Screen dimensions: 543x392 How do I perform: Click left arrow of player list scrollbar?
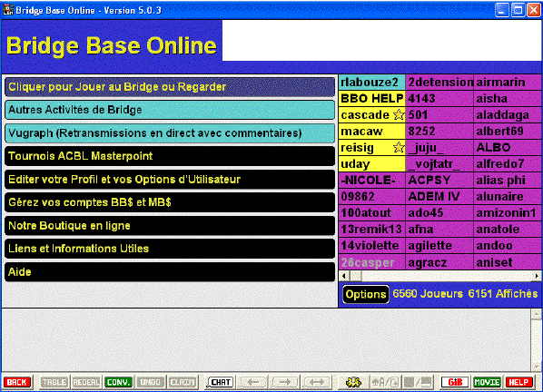tap(344, 276)
